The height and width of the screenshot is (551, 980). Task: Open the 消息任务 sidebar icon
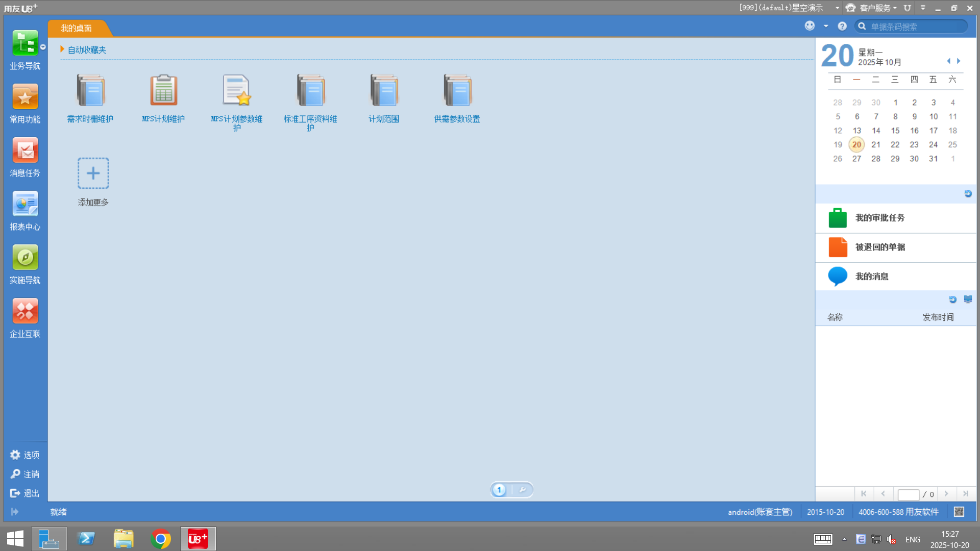pos(25,151)
